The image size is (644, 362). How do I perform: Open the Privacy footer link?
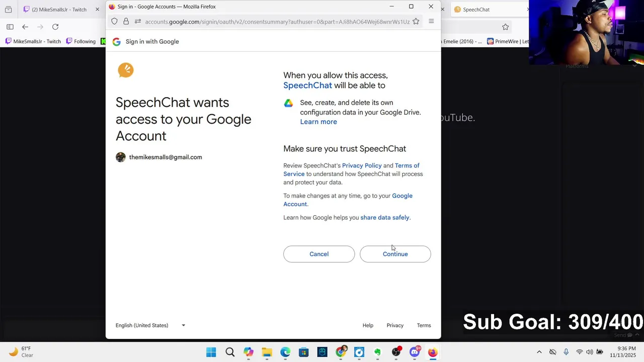coord(395,325)
